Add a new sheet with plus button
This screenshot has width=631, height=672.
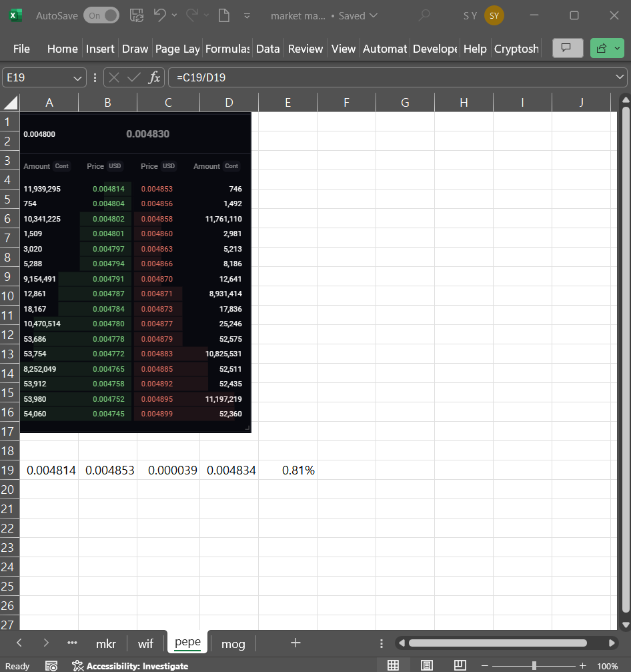tap(295, 643)
